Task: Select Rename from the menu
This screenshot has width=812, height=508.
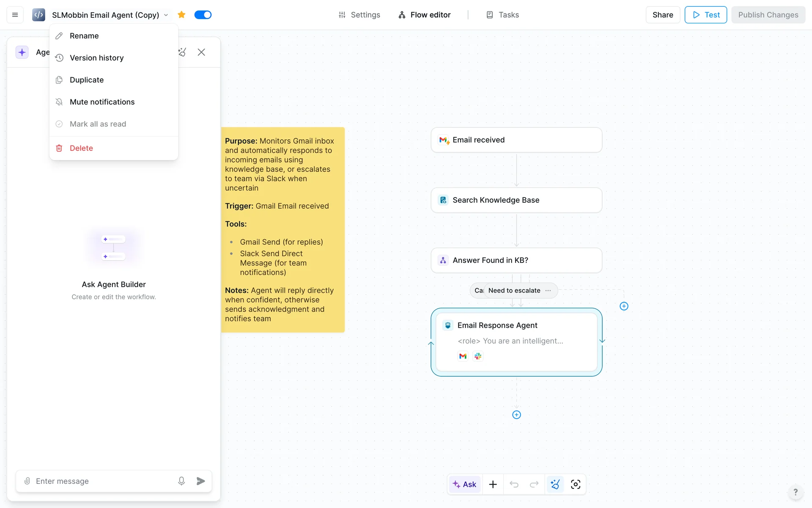Action: tap(84, 36)
